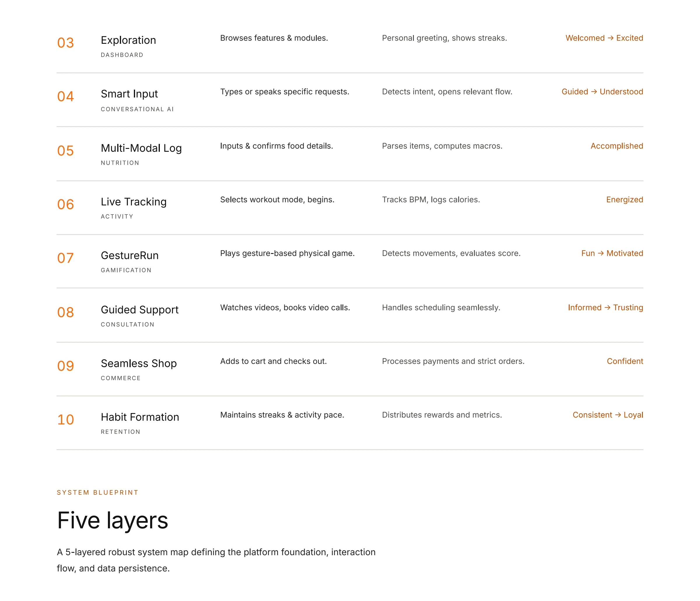
Task: Click the GestureRun step title
Action: pos(130,255)
